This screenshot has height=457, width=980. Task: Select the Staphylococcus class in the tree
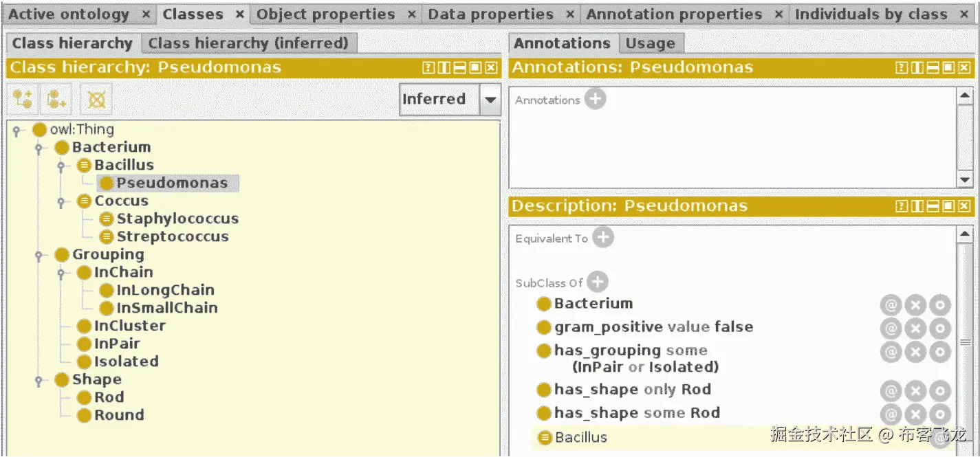click(177, 219)
